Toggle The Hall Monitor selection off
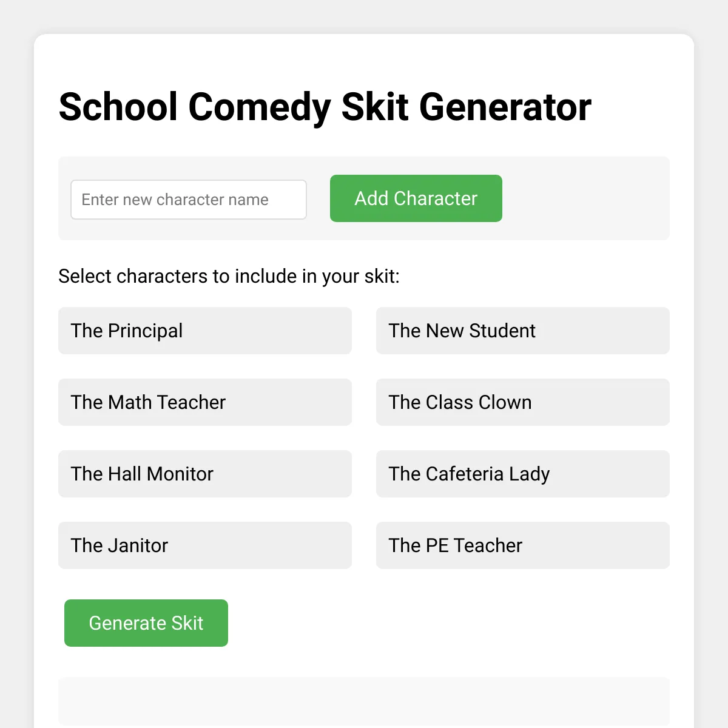Screen dimensions: 728x728 pos(204,474)
